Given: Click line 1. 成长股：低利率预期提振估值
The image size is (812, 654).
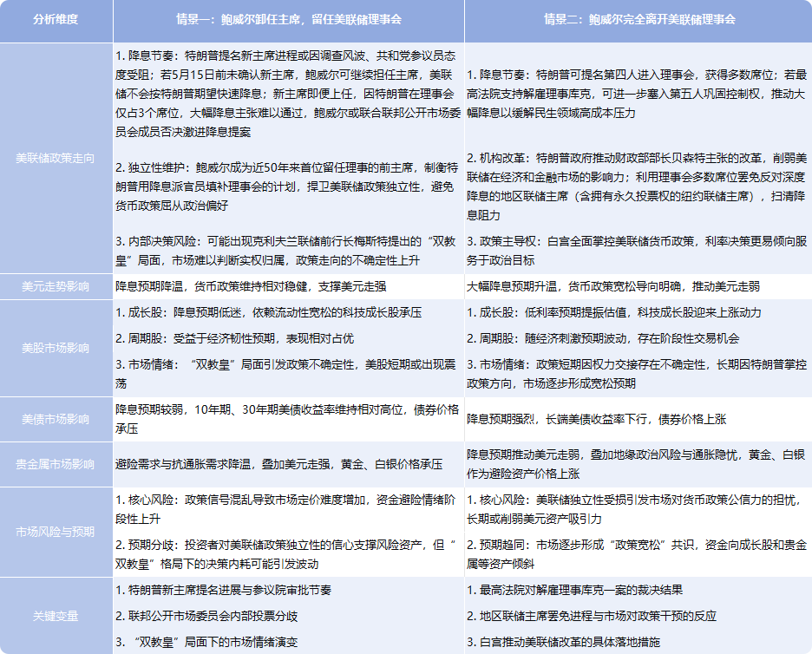Looking at the screenshot, I should click(613, 313).
